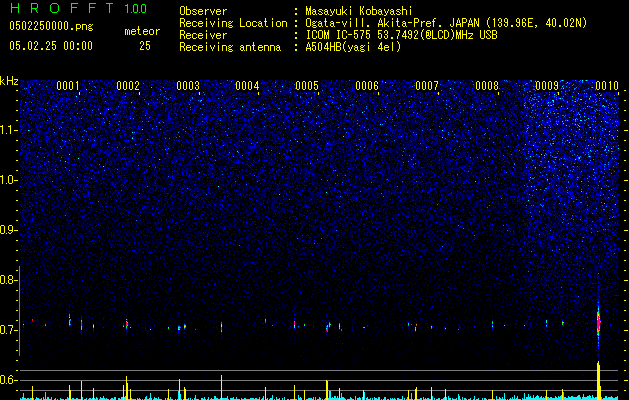Viewport: 629px width, 400px height.
Task: Click Ogata-vill. Akita-Pref. JAPAN location text
Action: 446,23
